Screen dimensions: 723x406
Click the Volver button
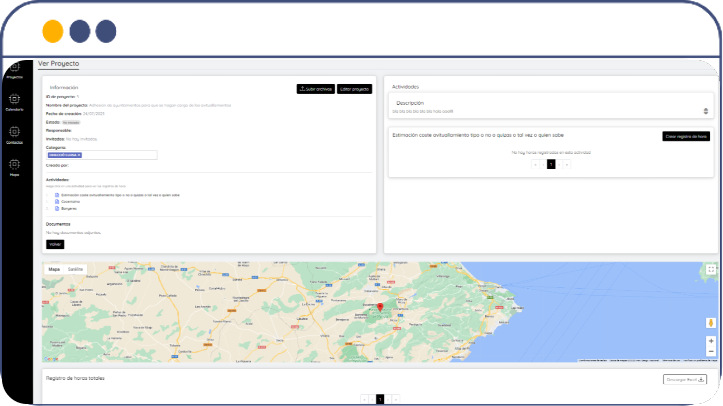tap(55, 244)
